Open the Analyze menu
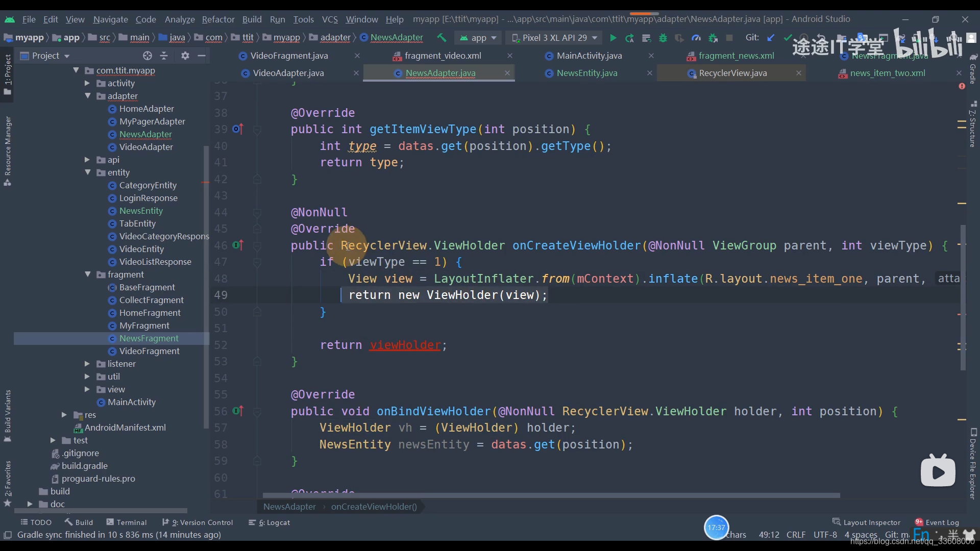The image size is (980, 551). pyautogui.click(x=180, y=19)
